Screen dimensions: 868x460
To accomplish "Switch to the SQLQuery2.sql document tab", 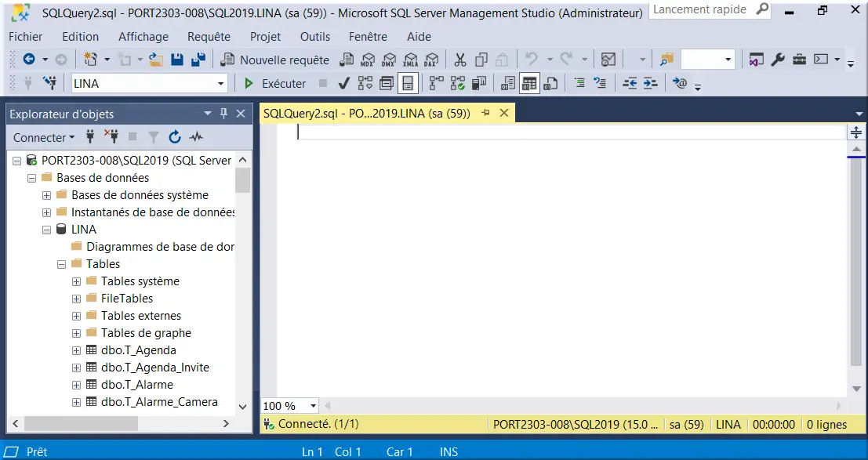I will (x=366, y=113).
